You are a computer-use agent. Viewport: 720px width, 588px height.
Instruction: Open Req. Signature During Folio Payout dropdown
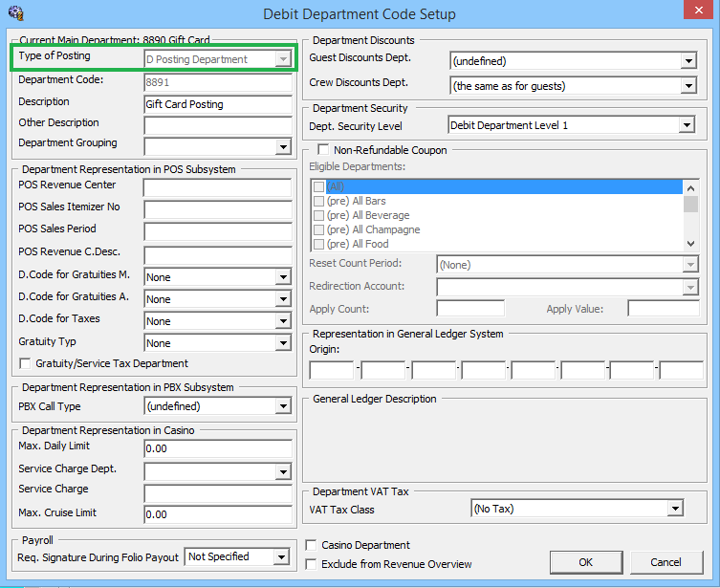click(x=281, y=556)
